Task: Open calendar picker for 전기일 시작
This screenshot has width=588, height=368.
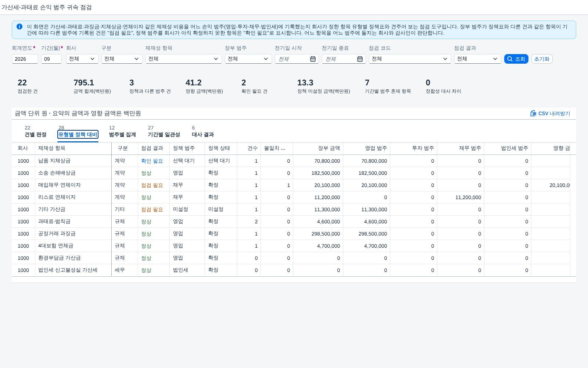Action: 313,59
